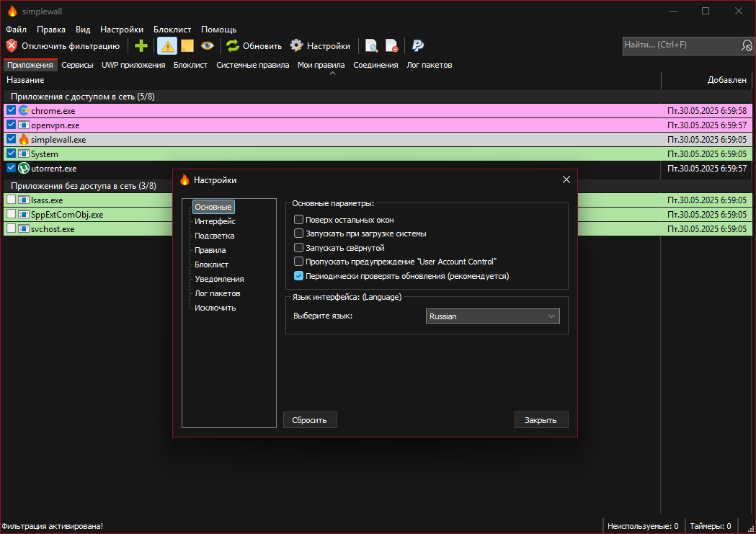The image size is (756, 534).
Task: Switch to the Лог пакетов tab
Action: [429, 65]
